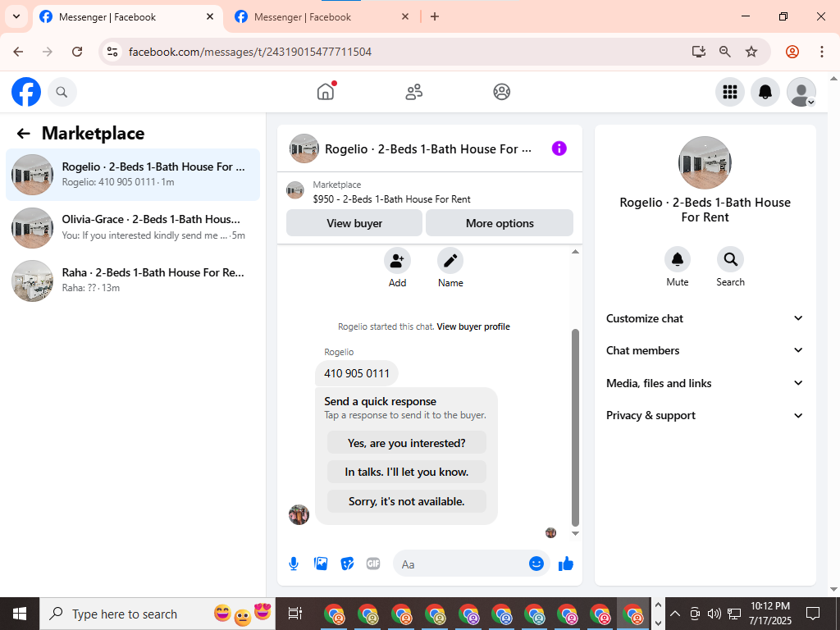Click the 410 905 0111 message bubble
Screen dimensions: 840x630
point(357,373)
